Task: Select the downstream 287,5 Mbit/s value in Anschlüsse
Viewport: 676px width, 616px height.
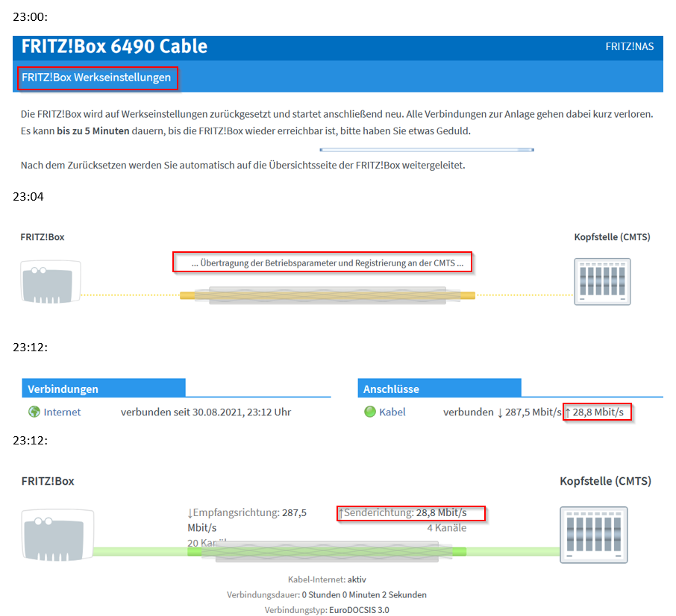Action: click(x=530, y=412)
